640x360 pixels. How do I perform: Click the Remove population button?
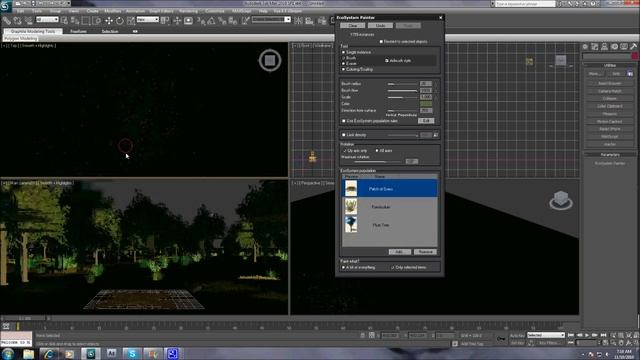pos(425,252)
